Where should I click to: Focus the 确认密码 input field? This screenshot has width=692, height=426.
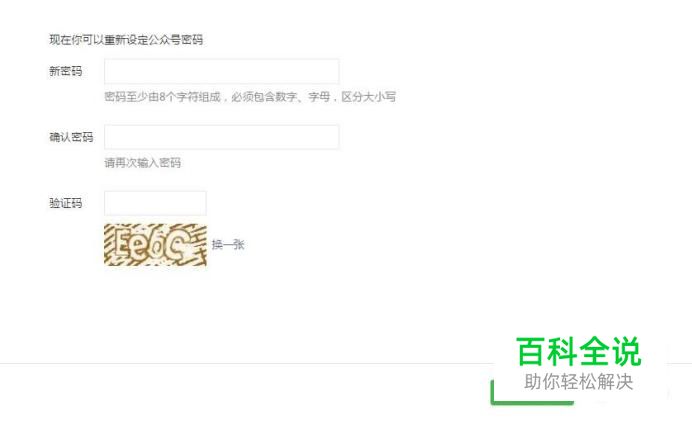click(222, 137)
